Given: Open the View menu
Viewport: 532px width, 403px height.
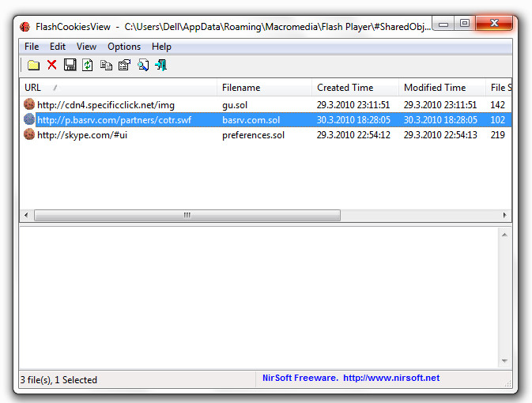Looking at the screenshot, I should pos(86,47).
